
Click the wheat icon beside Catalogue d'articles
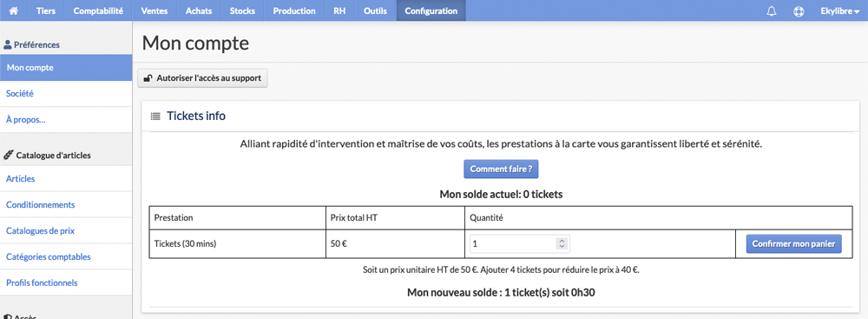click(x=8, y=156)
